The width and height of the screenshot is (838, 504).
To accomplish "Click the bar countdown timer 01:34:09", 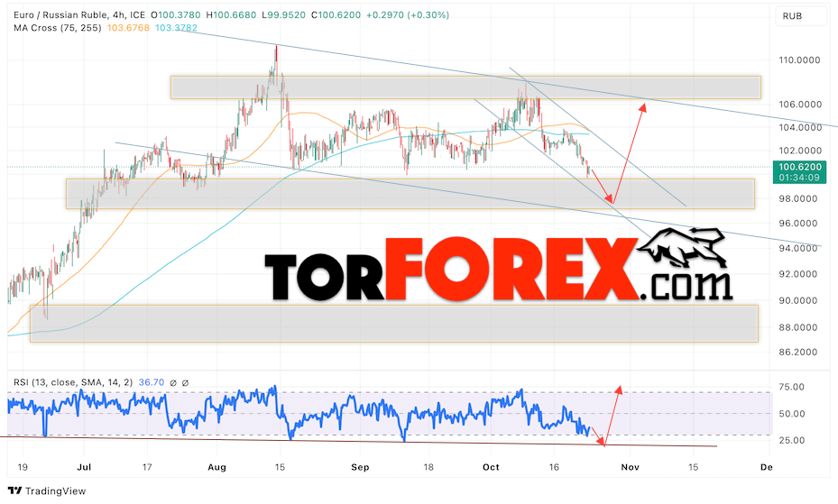I will pos(799,178).
